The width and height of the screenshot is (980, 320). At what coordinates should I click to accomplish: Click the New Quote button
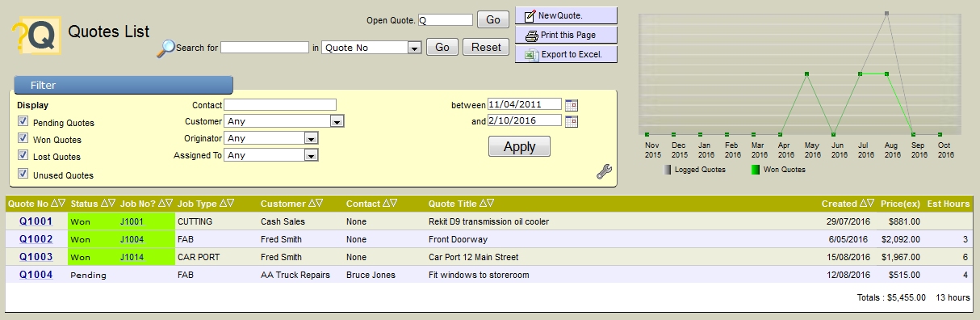(x=566, y=16)
